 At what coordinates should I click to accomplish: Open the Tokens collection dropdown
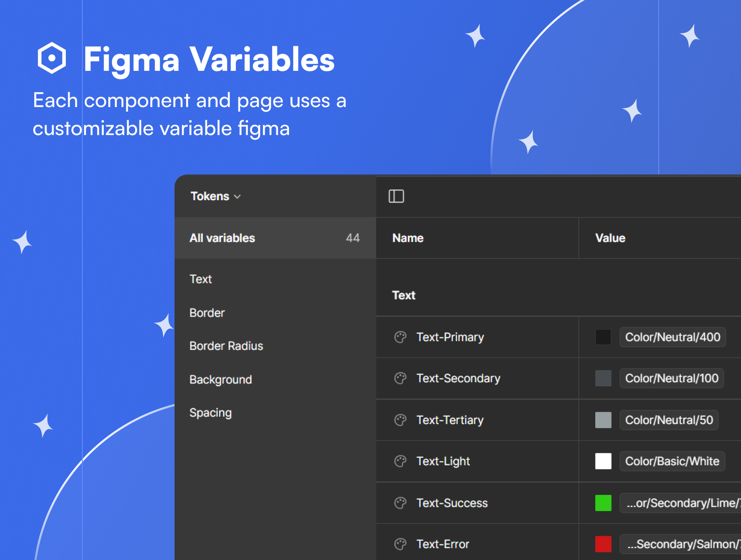(x=215, y=196)
